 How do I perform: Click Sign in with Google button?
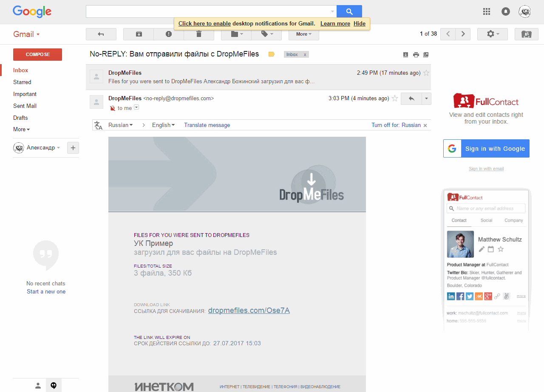click(486, 149)
